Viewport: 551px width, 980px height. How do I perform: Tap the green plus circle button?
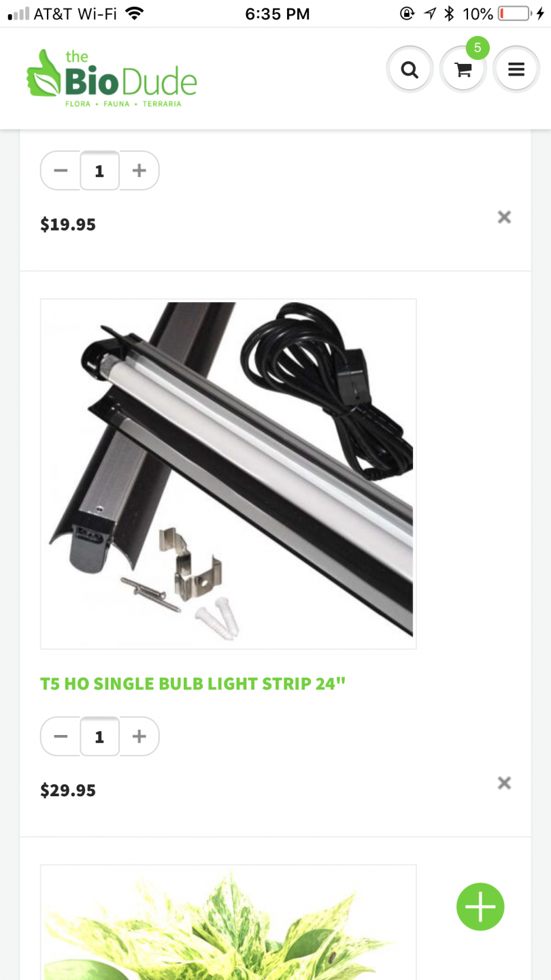click(x=480, y=906)
